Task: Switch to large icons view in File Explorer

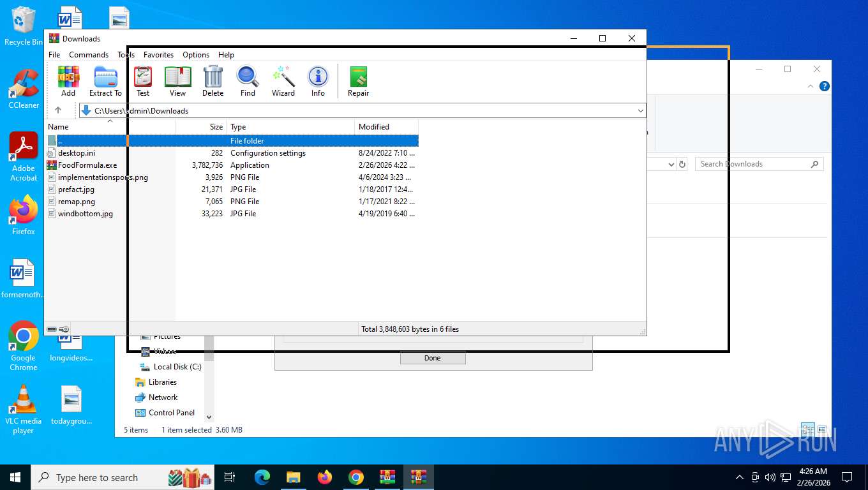Action: pyautogui.click(x=822, y=429)
